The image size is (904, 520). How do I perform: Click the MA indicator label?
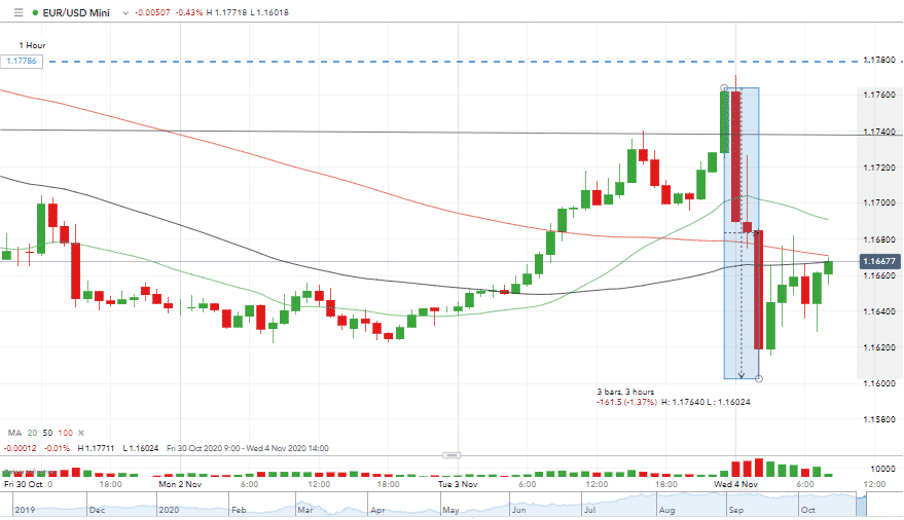coord(14,433)
